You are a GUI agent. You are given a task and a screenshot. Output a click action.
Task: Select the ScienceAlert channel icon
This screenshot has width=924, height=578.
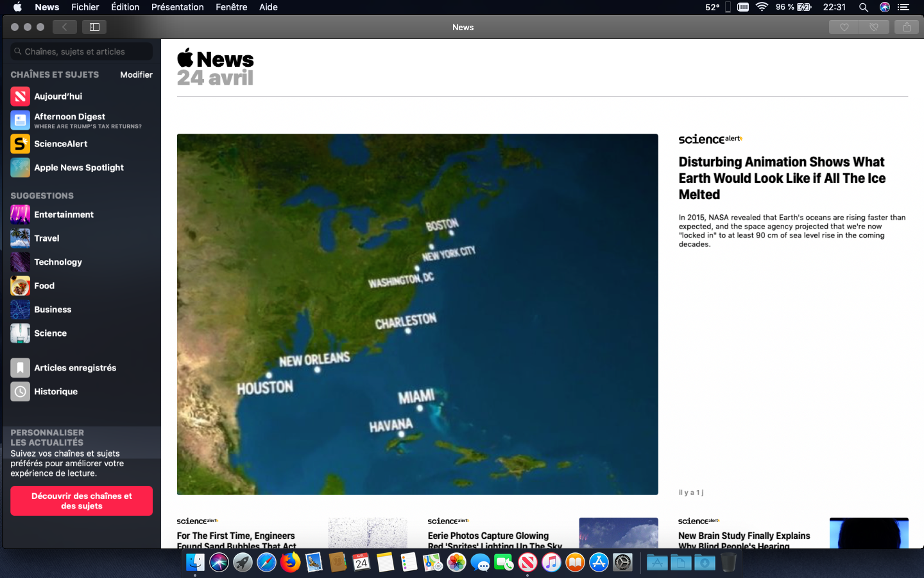(20, 144)
